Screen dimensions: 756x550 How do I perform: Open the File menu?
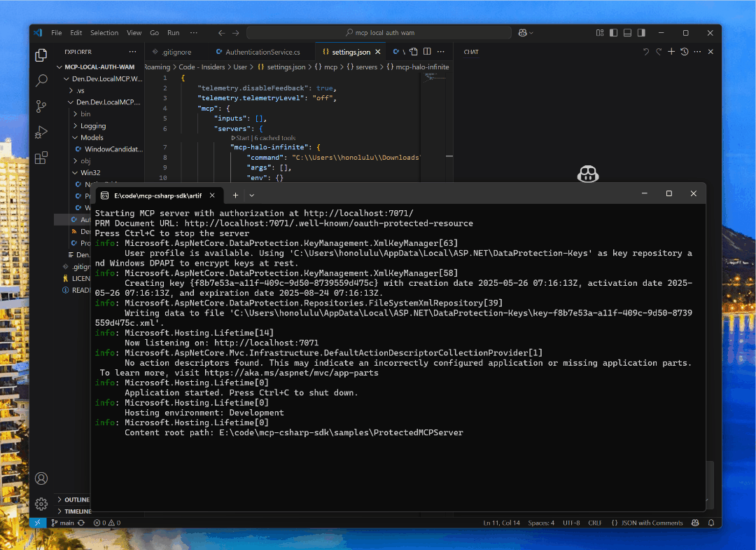[x=57, y=33]
